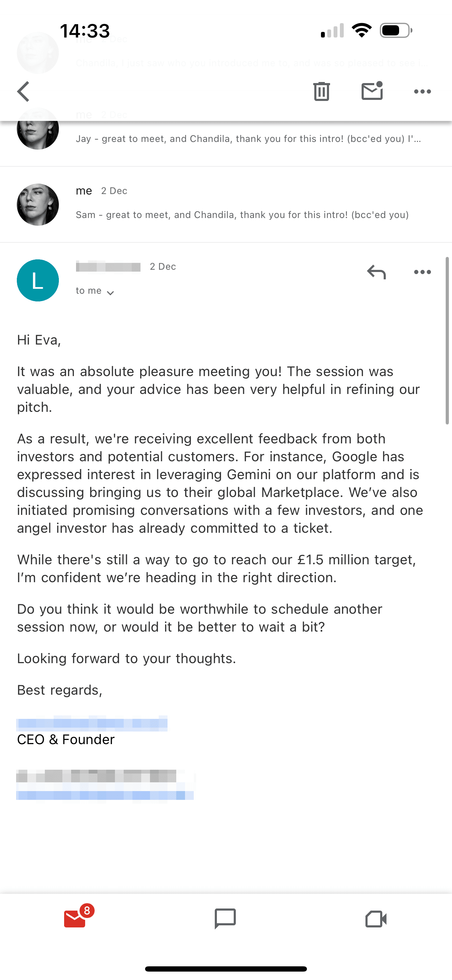Image resolution: width=452 pixels, height=980 pixels.
Task: Open the blurred blue link at signature bottom
Action: click(105, 795)
